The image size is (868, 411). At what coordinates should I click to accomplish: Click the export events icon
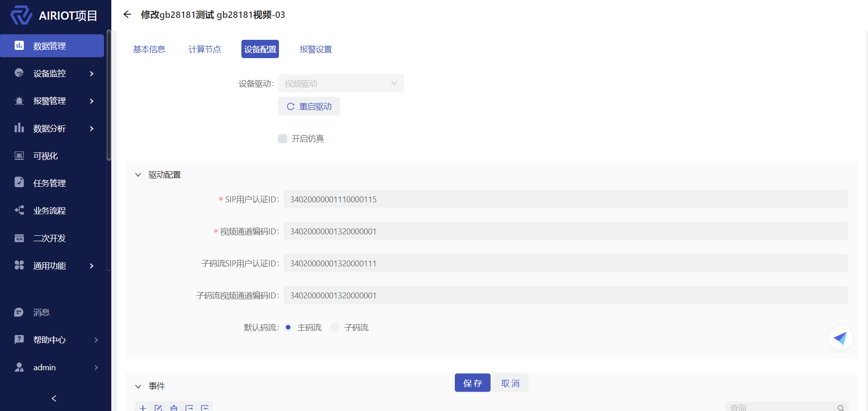(189, 408)
